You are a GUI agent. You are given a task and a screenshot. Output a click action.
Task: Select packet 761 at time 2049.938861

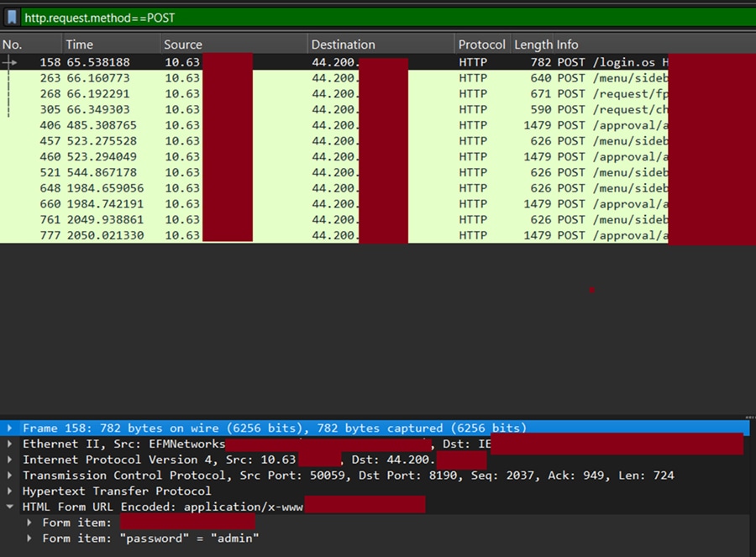(x=378, y=219)
